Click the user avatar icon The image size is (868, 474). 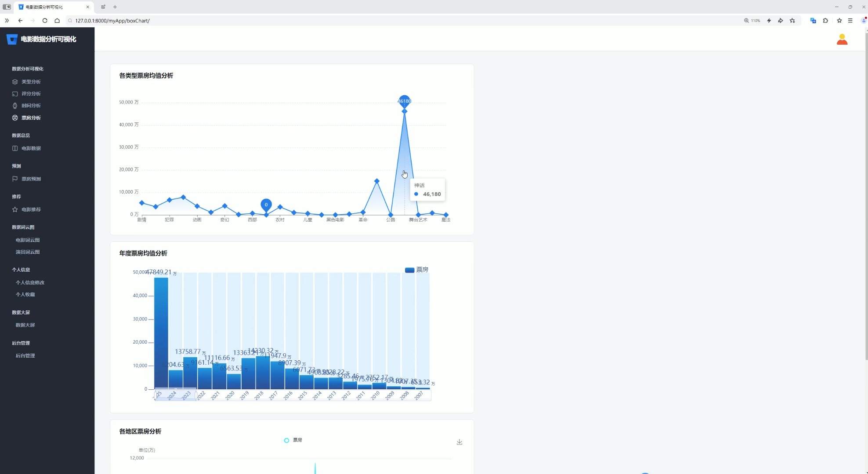842,39
